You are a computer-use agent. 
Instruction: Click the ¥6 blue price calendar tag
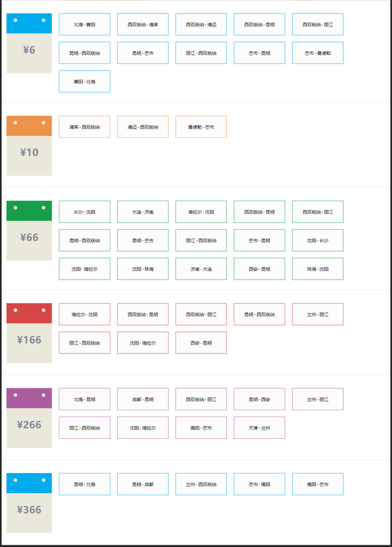(x=29, y=44)
